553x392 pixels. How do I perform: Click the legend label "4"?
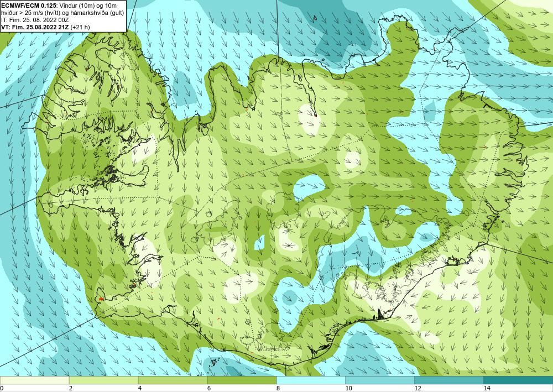point(140,388)
